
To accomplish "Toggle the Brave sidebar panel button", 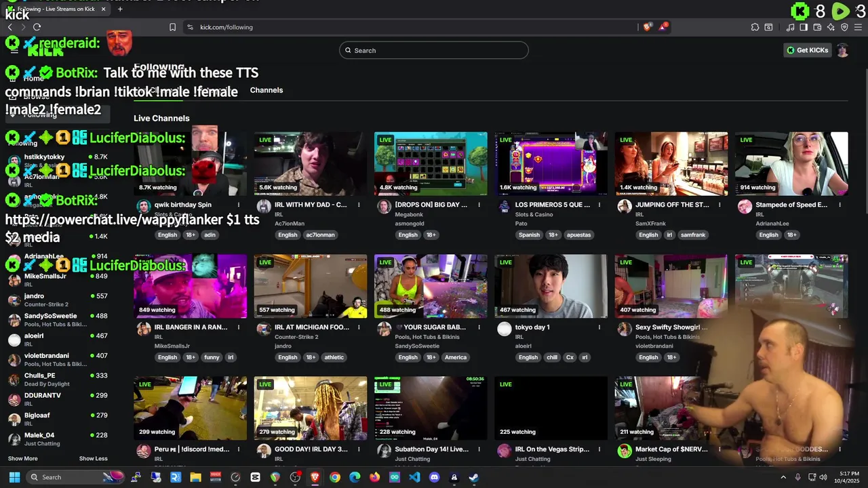I will (x=804, y=27).
